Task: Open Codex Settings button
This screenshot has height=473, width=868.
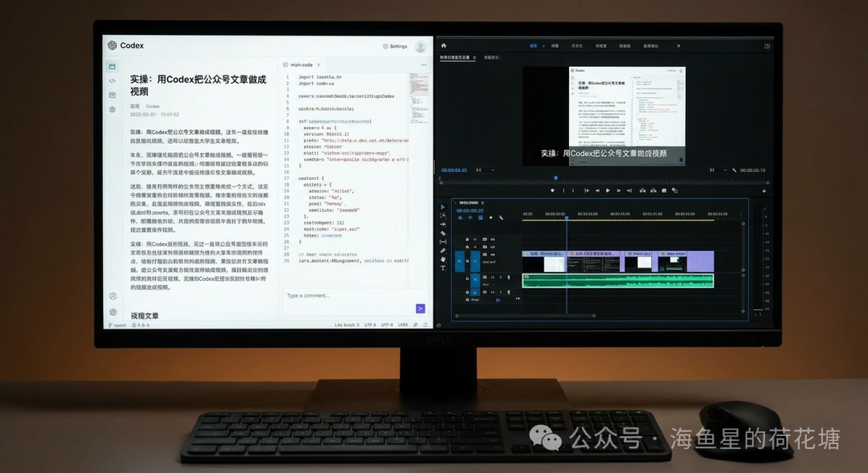Action: pyautogui.click(x=395, y=47)
